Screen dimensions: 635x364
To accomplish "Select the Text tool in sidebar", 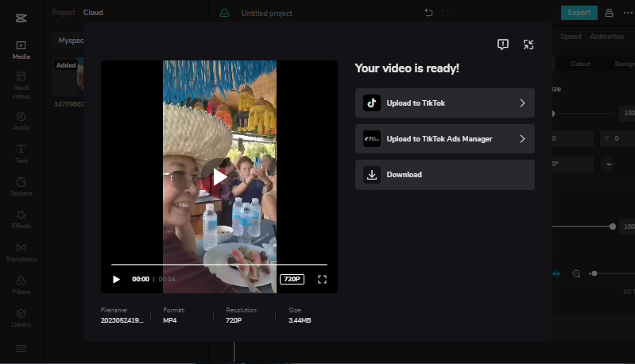I will coord(21,153).
